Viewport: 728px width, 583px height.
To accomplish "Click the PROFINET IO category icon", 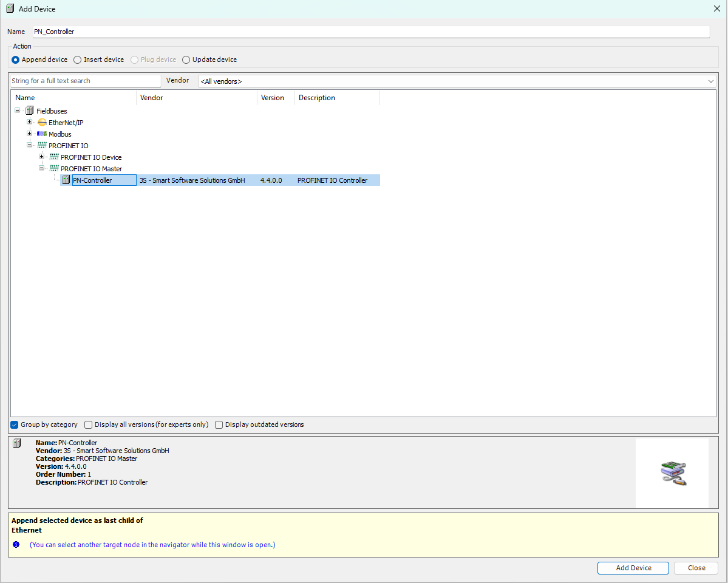I will 41,145.
